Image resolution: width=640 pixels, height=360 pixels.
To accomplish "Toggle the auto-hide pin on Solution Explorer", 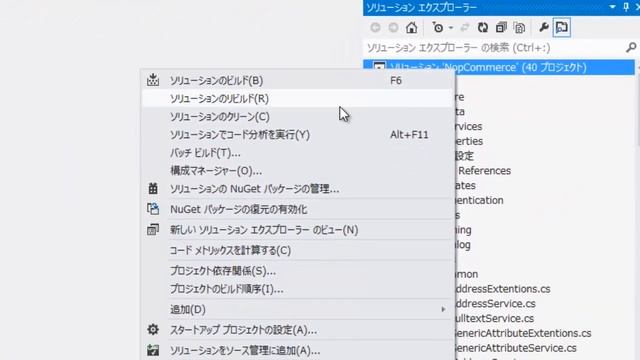I will coord(626,7).
